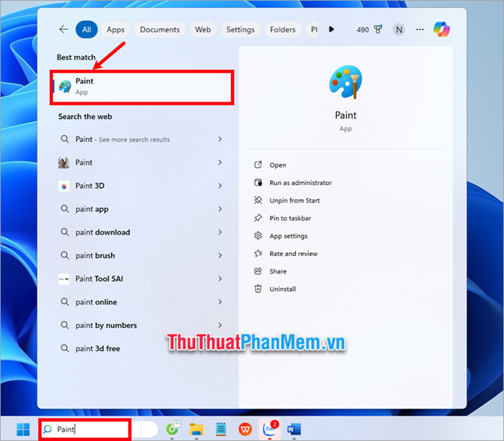
Task: Open the rewards points trophy icon
Action: 378,30
